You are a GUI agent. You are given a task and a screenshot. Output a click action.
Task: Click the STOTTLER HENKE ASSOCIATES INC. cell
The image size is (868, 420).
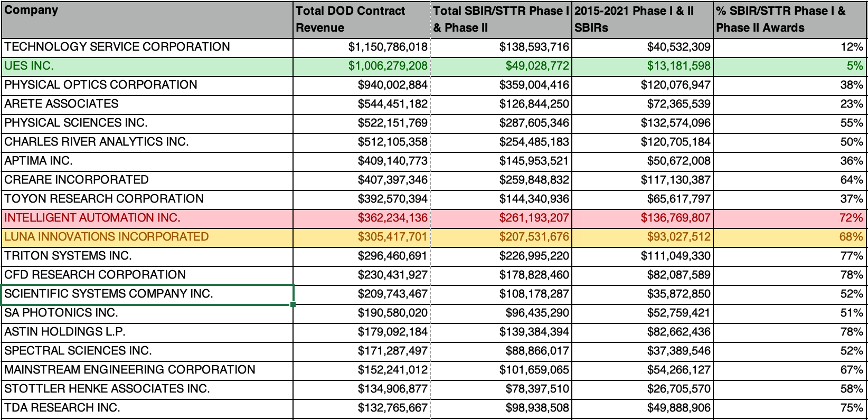click(147, 389)
